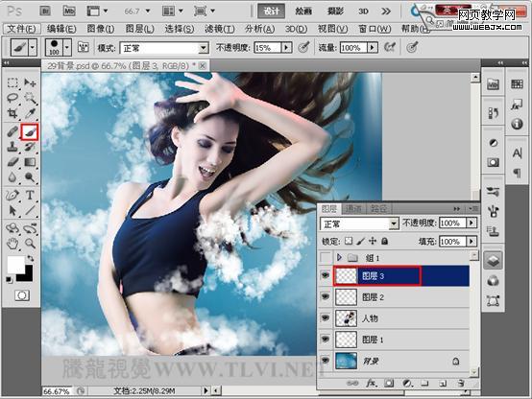This screenshot has width=532, height=399.
Task: Expand the 组 1 layer group triangle
Action: coord(339,258)
